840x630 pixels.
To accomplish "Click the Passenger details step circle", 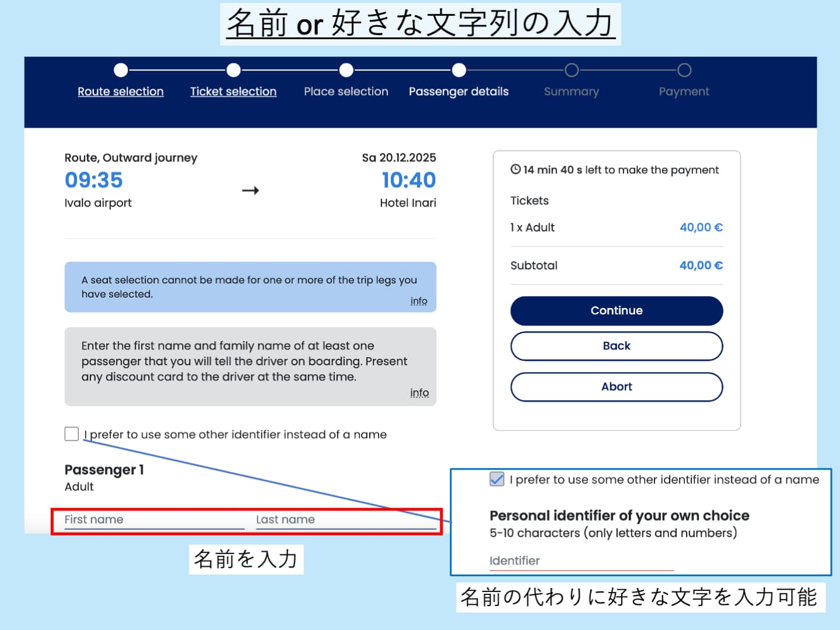I will point(459,71).
